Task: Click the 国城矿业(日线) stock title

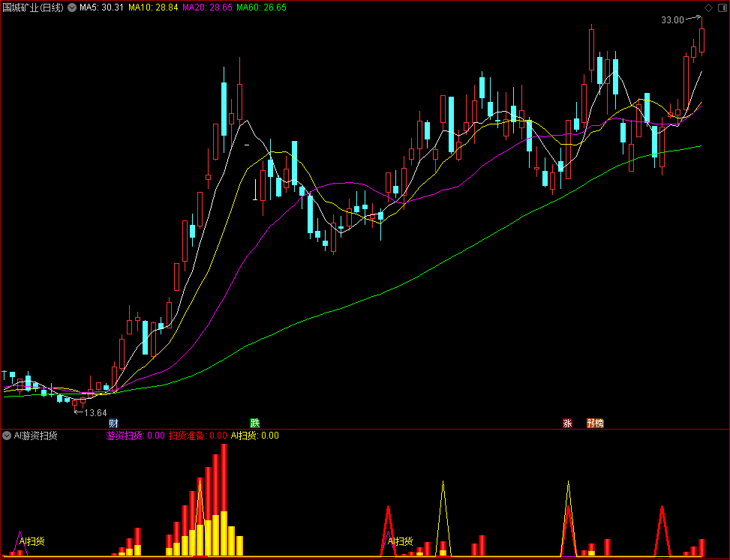Action: 33,7
